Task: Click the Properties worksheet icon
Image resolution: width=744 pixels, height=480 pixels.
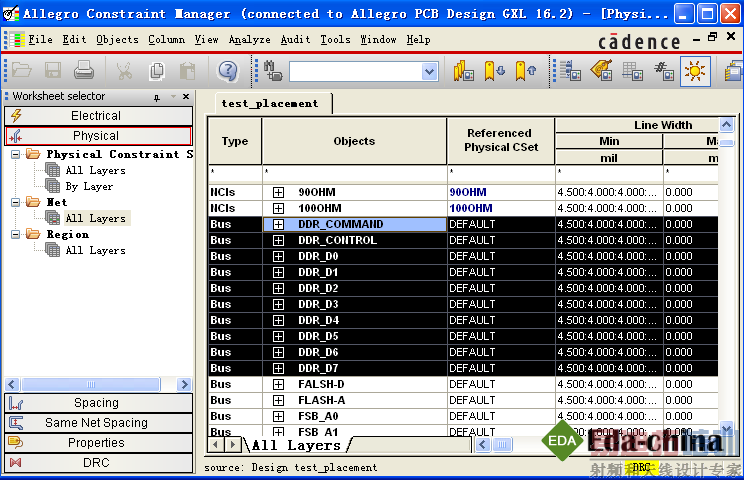Action: click(x=16, y=443)
